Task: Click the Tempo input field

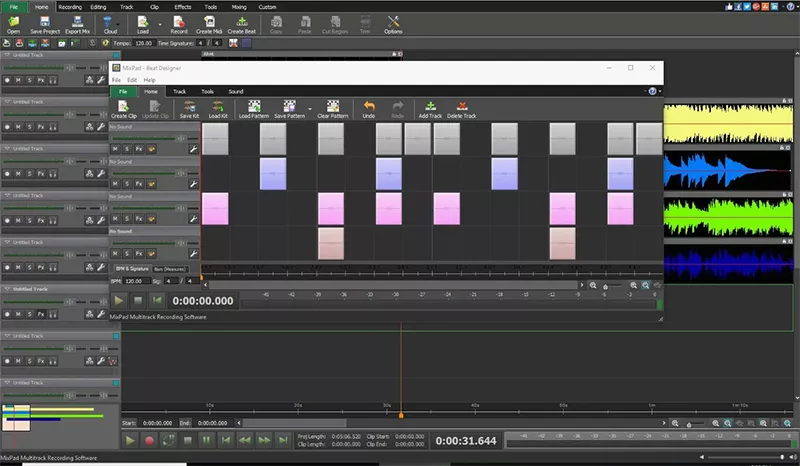Action: (x=144, y=43)
